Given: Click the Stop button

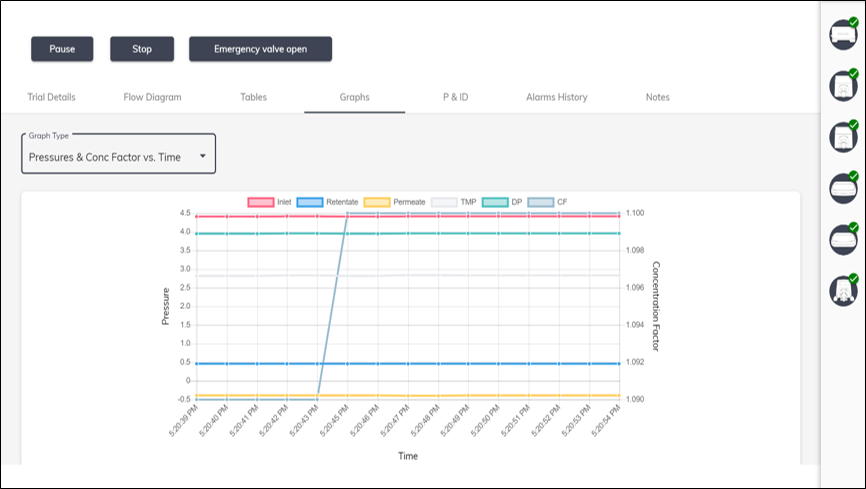Looking at the screenshot, I should pyautogui.click(x=142, y=49).
